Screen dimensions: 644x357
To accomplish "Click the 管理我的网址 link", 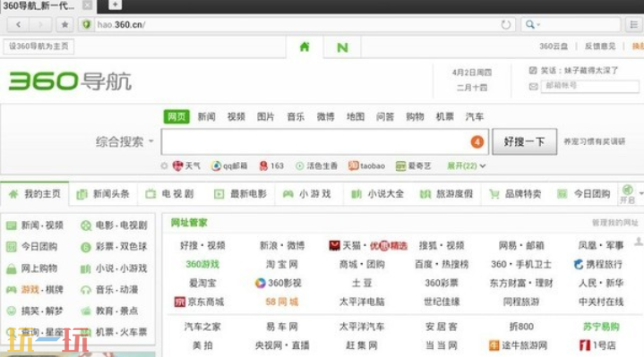I will click(614, 223).
